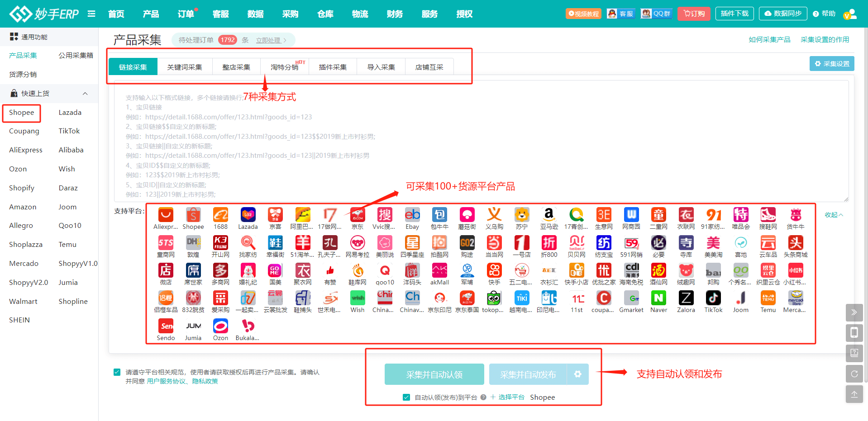This screenshot has height=421, width=868.
Task: Open the 订单 top menu
Action: (x=186, y=14)
